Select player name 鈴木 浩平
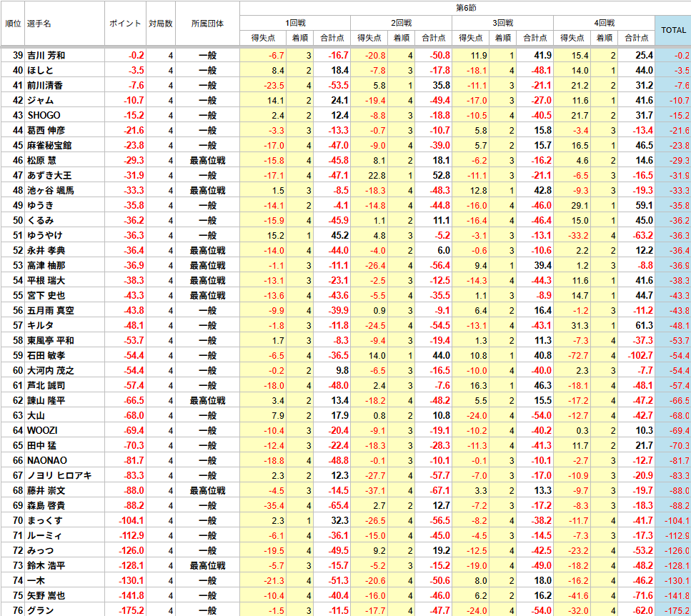691x616 pixels. point(46,565)
